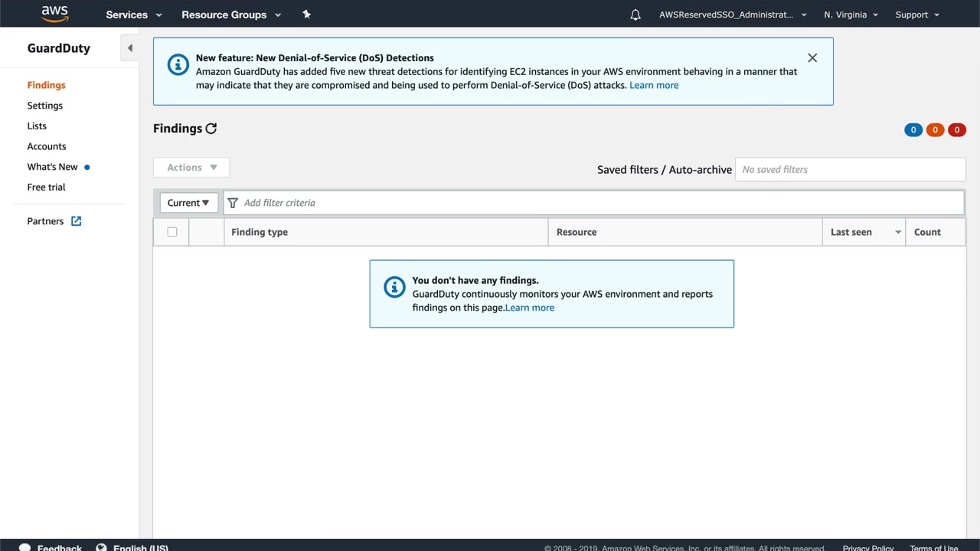Select Findings in the sidebar
980x551 pixels.
coord(46,85)
